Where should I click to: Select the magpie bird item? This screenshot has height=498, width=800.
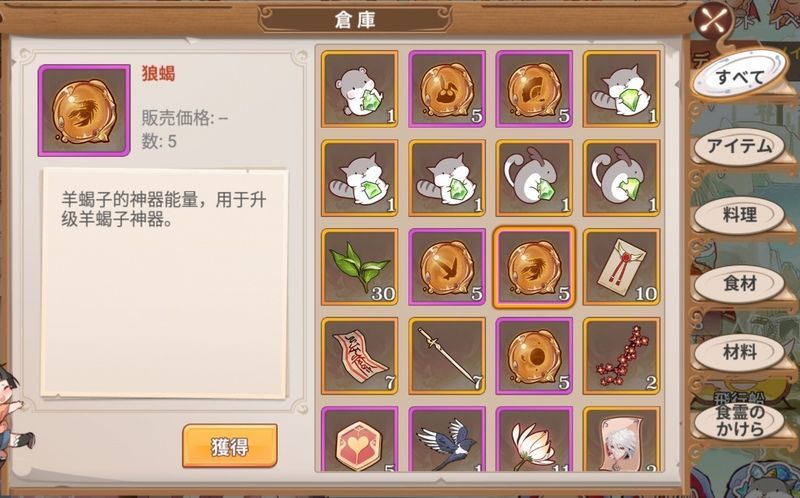(447, 439)
